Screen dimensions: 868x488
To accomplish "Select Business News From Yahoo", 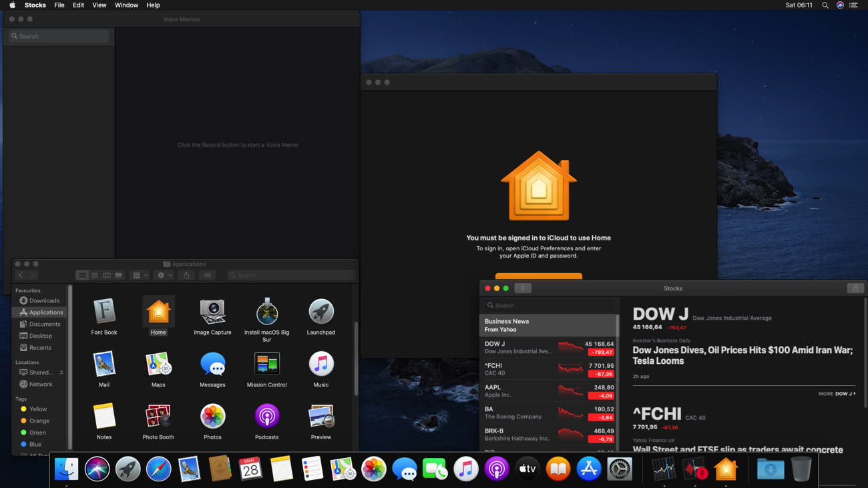I will [x=548, y=325].
